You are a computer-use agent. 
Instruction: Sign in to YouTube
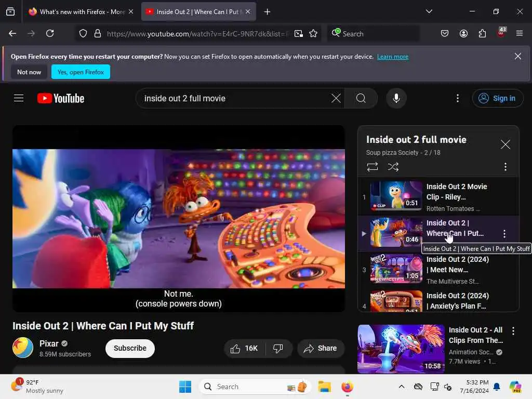click(497, 98)
